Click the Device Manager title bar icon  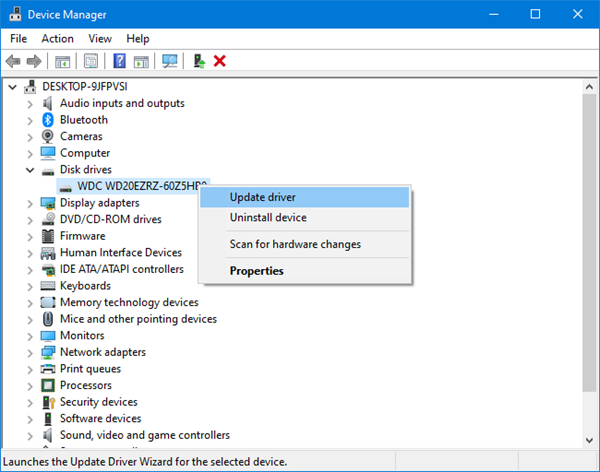15,14
